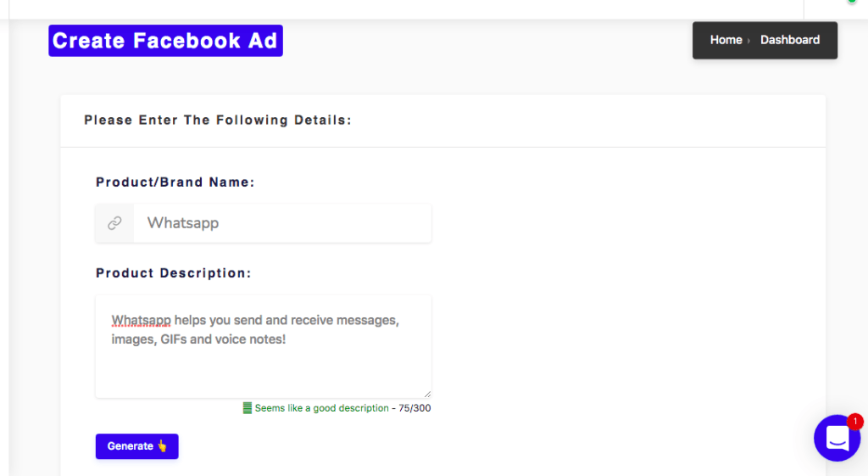Open Dashboard from the breadcrumb
Screen dimensions: 868x476
[x=790, y=40]
